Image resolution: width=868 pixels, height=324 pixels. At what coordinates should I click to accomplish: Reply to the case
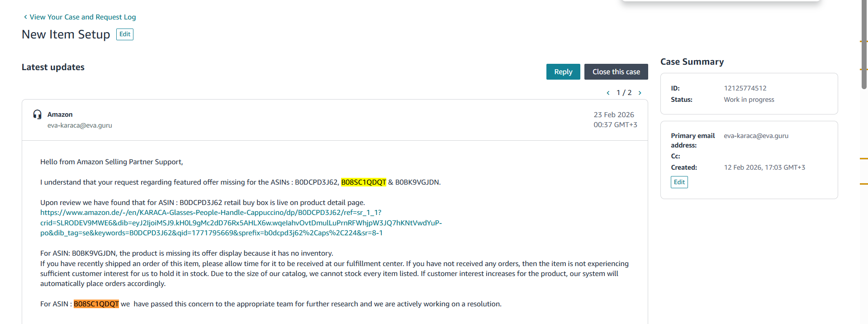tap(563, 71)
